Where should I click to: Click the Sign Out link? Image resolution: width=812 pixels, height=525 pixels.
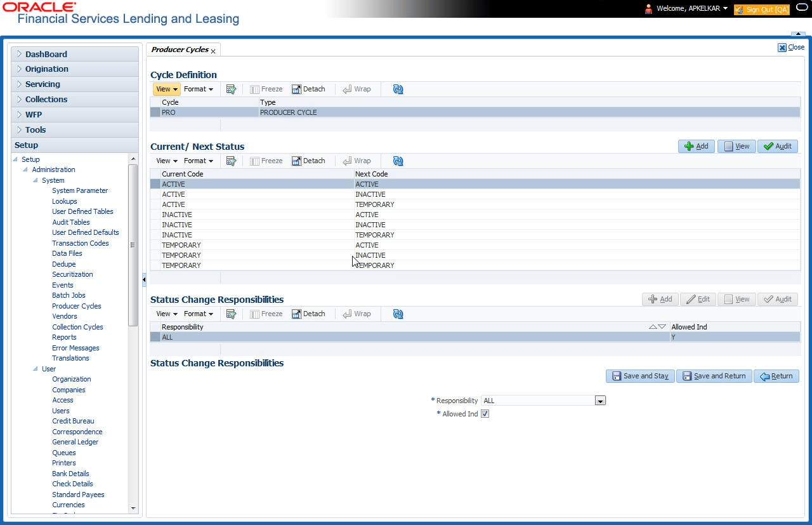(x=762, y=10)
